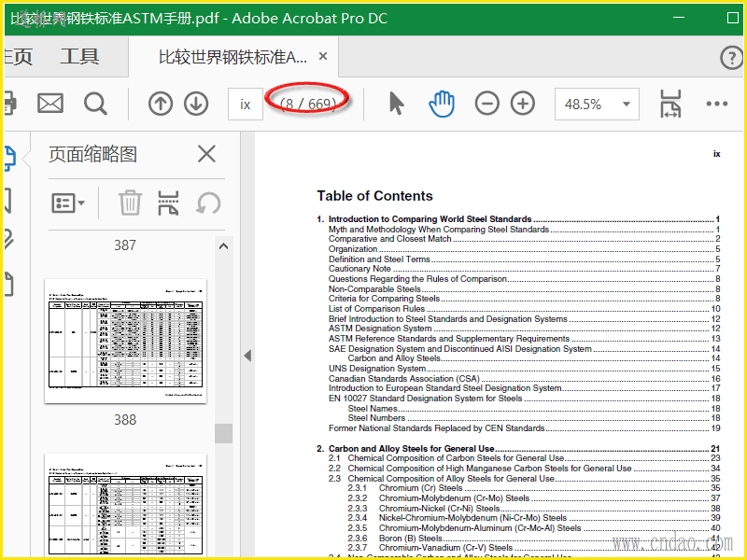
Task: Click 'Former National Standards Replaced by CEN Standards' entry
Action: click(x=524, y=428)
